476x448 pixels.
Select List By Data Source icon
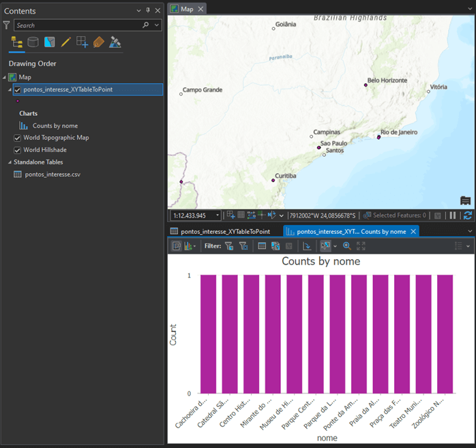point(33,42)
